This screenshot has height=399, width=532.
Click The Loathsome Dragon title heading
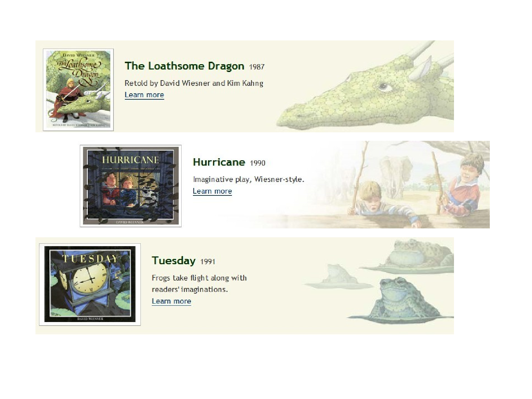click(184, 66)
